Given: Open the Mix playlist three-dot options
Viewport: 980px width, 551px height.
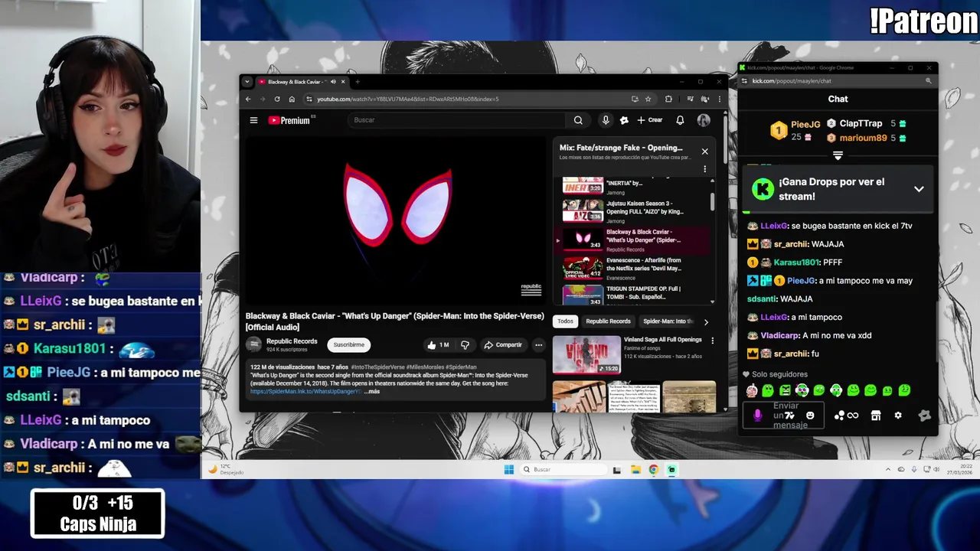Looking at the screenshot, I should click(704, 169).
